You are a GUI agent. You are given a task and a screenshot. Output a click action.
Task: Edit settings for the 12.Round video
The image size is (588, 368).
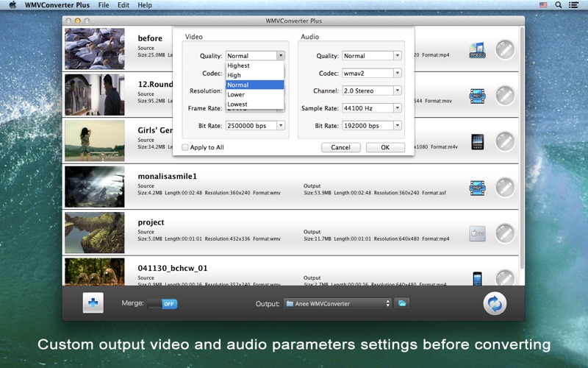[x=505, y=96]
